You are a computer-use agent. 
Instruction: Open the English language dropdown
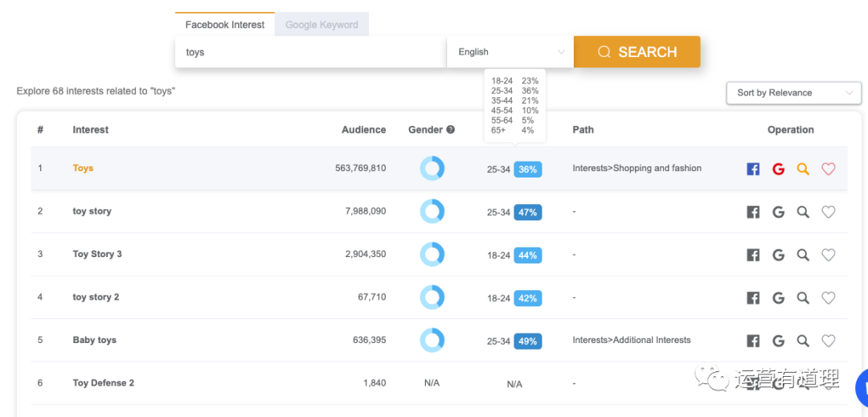point(510,52)
